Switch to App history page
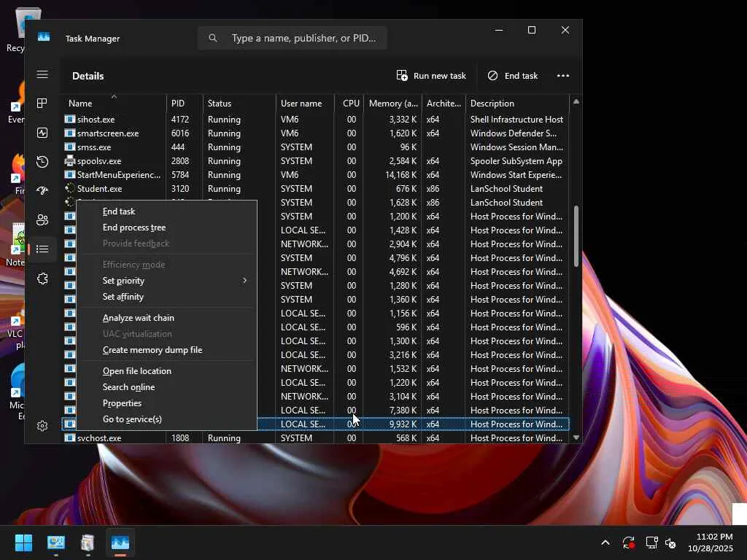The width and height of the screenshot is (747, 560). [x=42, y=162]
